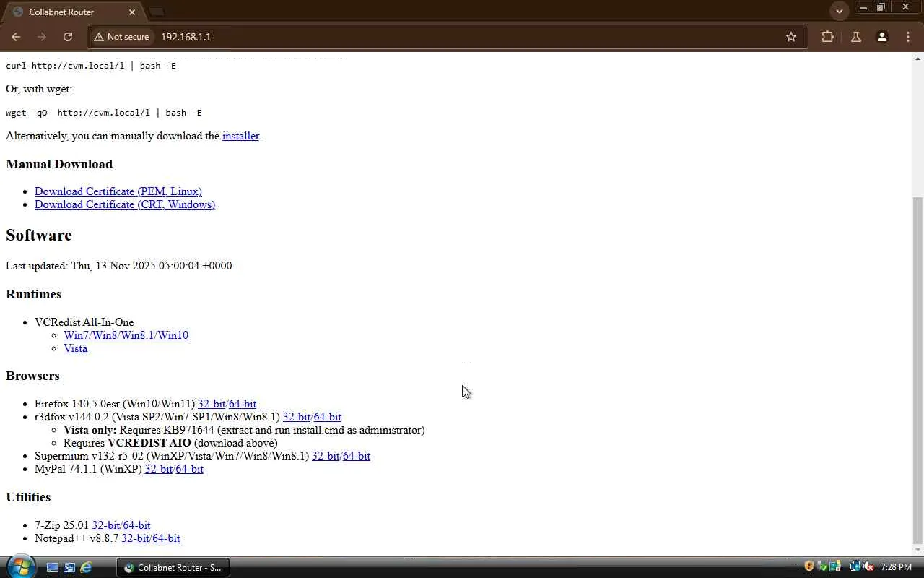Open the security shield tray icon
Screen dimensions: 924x578
(809, 567)
